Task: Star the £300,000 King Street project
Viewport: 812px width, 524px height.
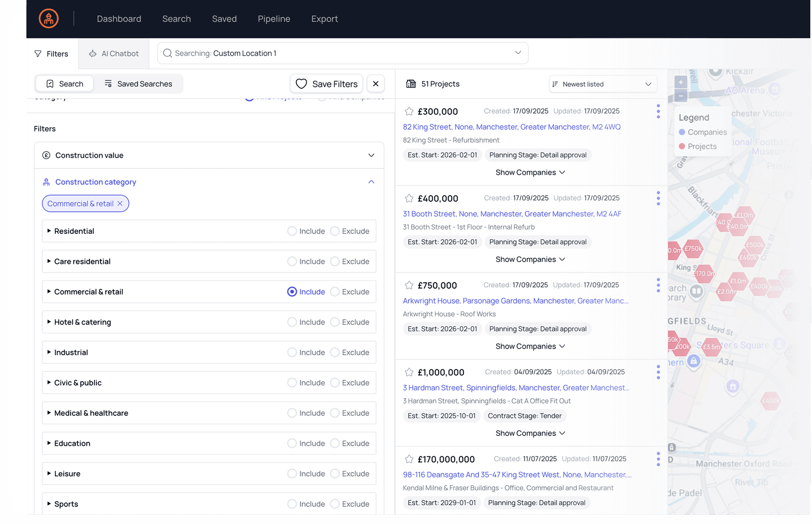Action: tap(409, 112)
